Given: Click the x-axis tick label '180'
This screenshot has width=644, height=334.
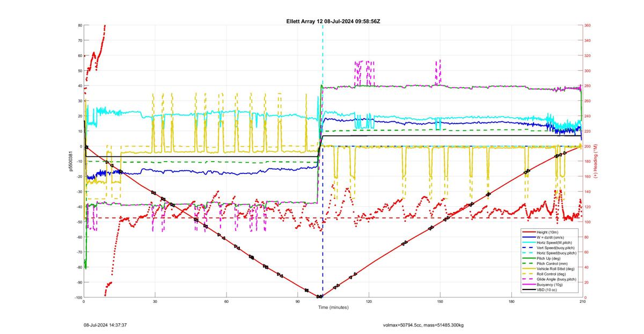Looking at the screenshot, I should (511, 302).
